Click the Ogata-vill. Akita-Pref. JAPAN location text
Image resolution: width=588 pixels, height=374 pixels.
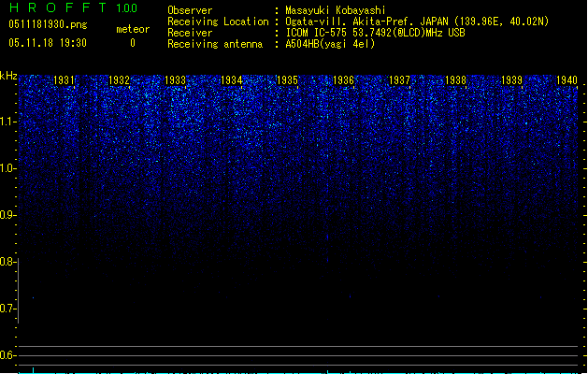(417, 22)
